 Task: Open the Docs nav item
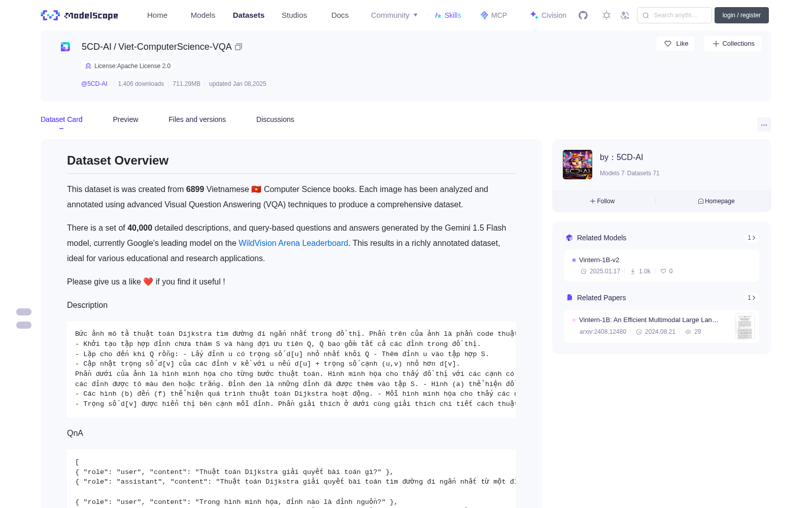340,15
